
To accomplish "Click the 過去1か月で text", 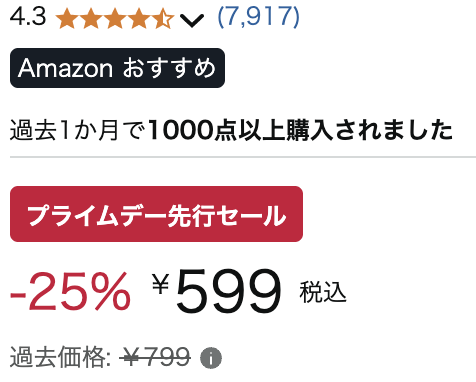I will click(x=78, y=130).
